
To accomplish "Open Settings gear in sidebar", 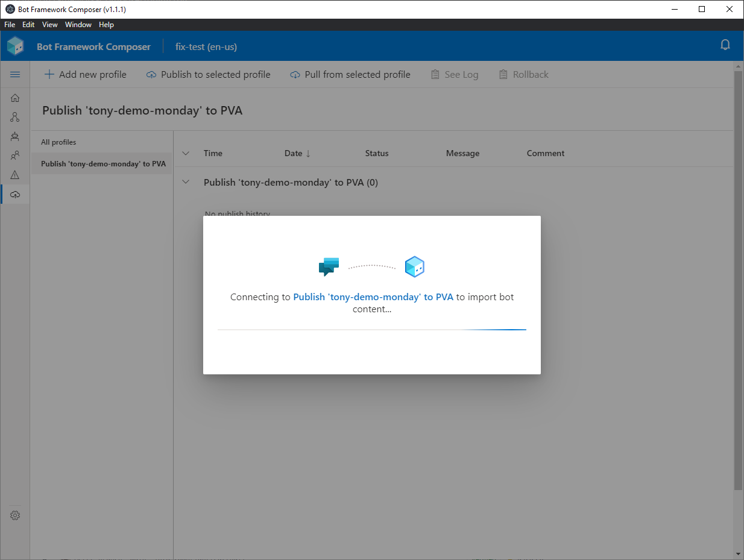I will 15,515.
